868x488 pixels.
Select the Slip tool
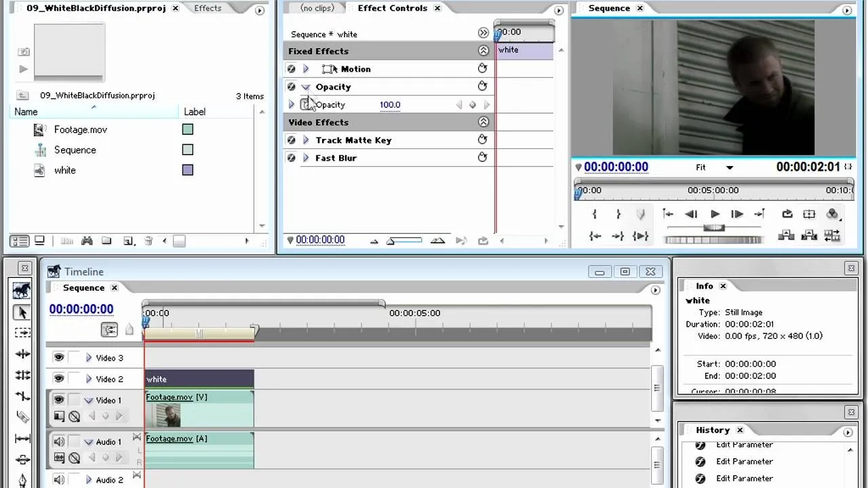point(22,438)
